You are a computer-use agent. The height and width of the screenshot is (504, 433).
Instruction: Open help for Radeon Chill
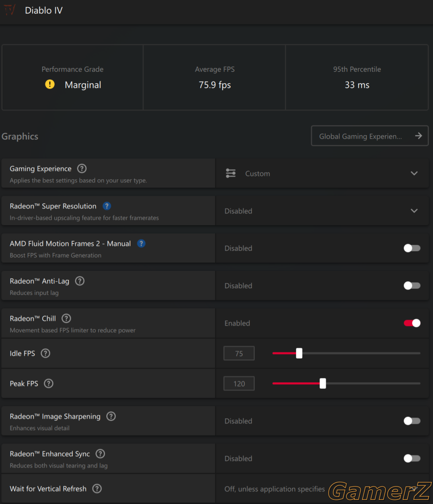(x=66, y=318)
